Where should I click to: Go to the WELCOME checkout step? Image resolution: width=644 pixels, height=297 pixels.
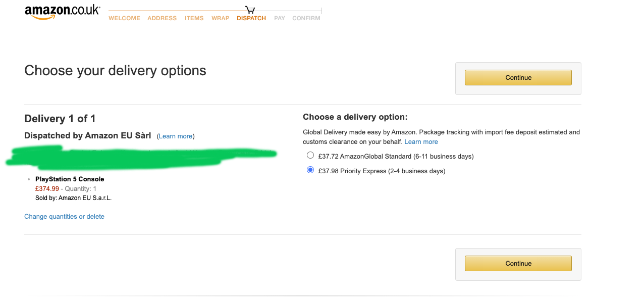pos(124,18)
